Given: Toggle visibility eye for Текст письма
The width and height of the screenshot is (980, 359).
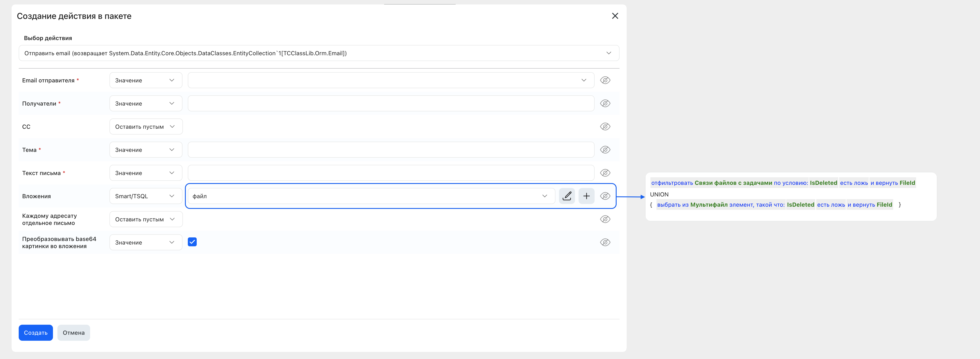Looking at the screenshot, I should click(x=605, y=173).
